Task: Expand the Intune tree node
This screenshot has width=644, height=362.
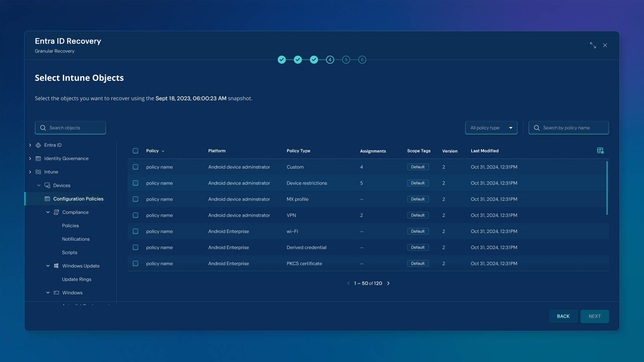Action: pos(30,172)
